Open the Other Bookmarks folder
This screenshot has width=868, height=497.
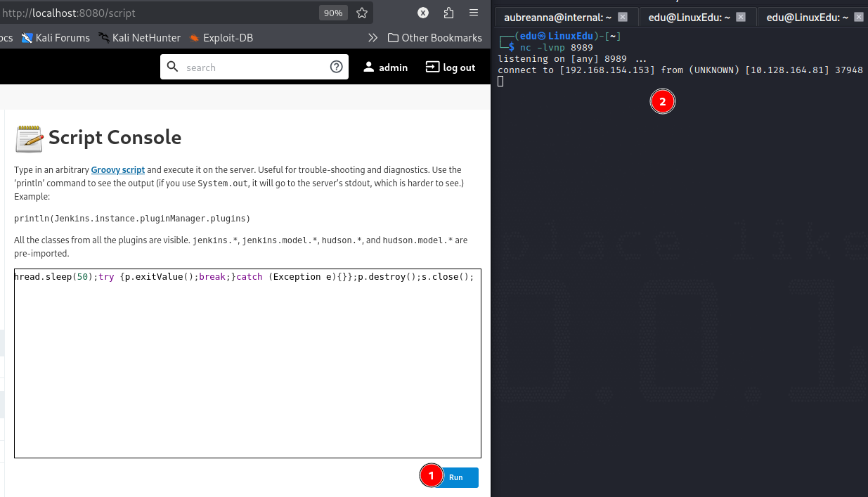(x=434, y=38)
